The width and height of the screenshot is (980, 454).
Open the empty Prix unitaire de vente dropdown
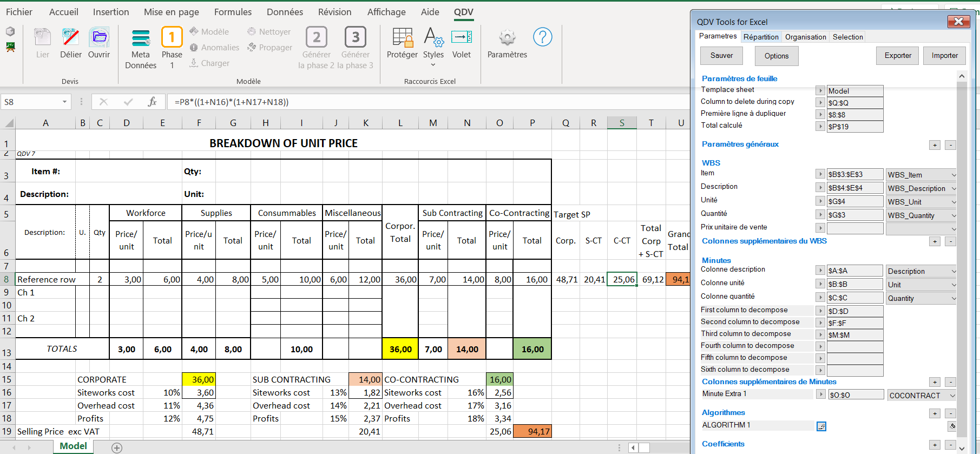click(953, 229)
